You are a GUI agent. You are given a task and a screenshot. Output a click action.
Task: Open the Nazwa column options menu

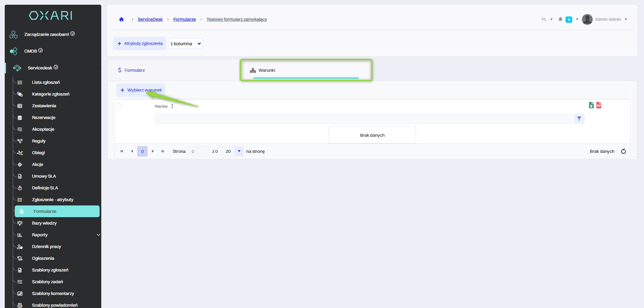point(172,106)
